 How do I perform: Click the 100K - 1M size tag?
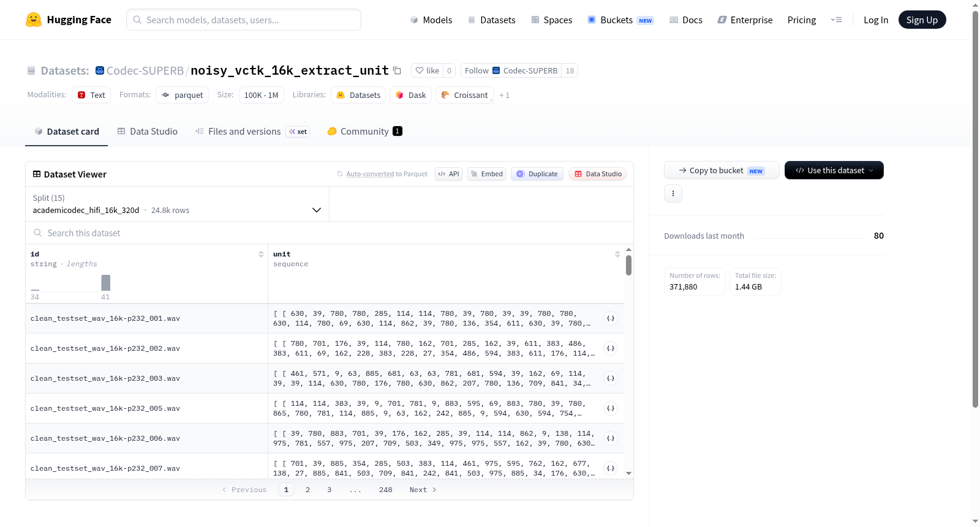[261, 95]
